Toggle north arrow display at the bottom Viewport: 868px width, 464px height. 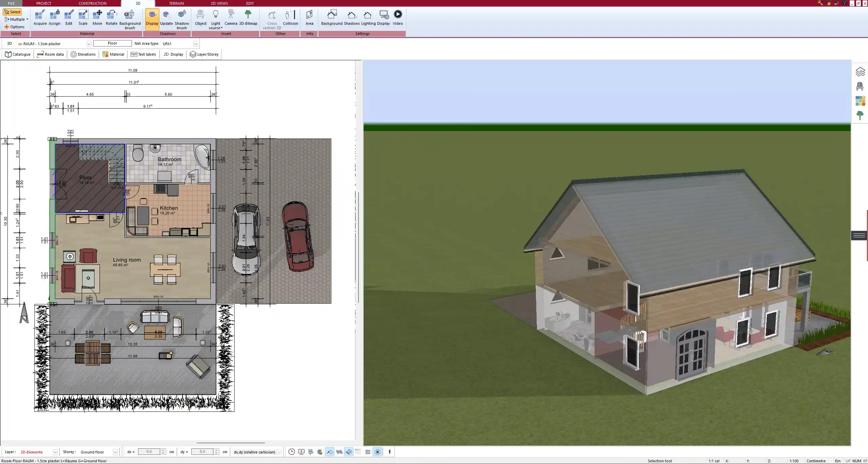pos(378,452)
